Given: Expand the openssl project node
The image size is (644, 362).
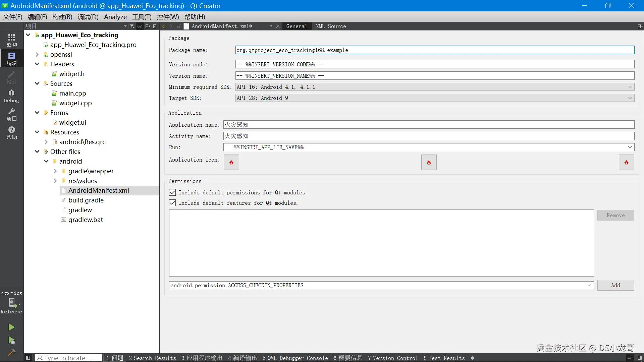Looking at the screenshot, I should [x=37, y=54].
